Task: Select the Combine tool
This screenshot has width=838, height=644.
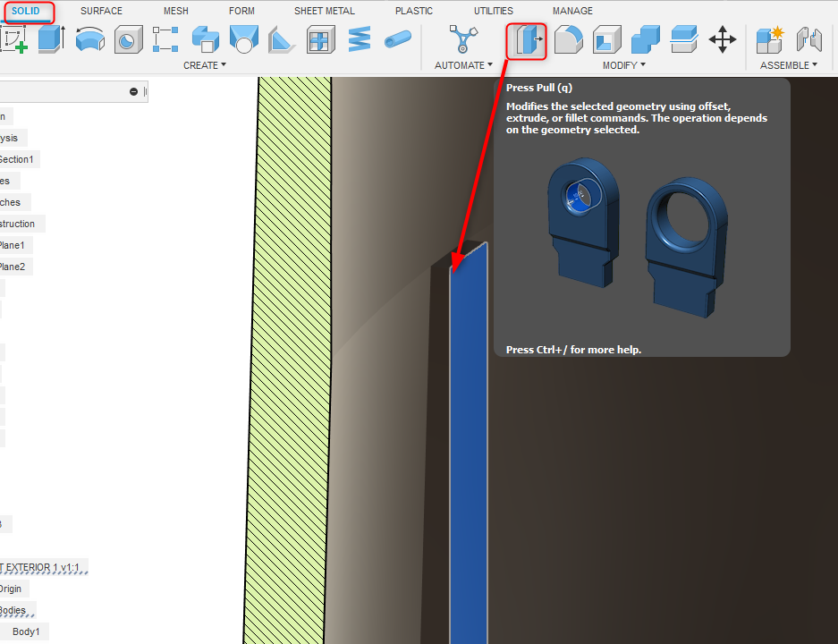Action: pos(646,39)
